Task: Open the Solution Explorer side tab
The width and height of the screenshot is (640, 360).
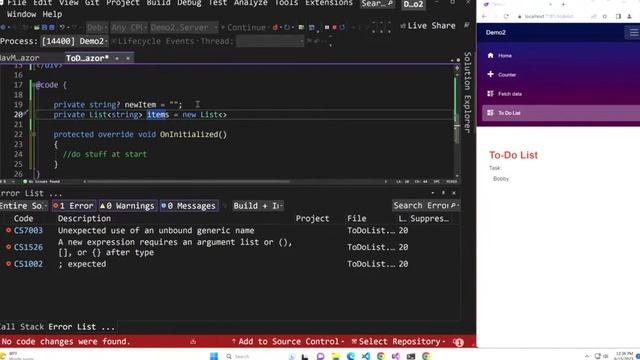Action: (468, 92)
